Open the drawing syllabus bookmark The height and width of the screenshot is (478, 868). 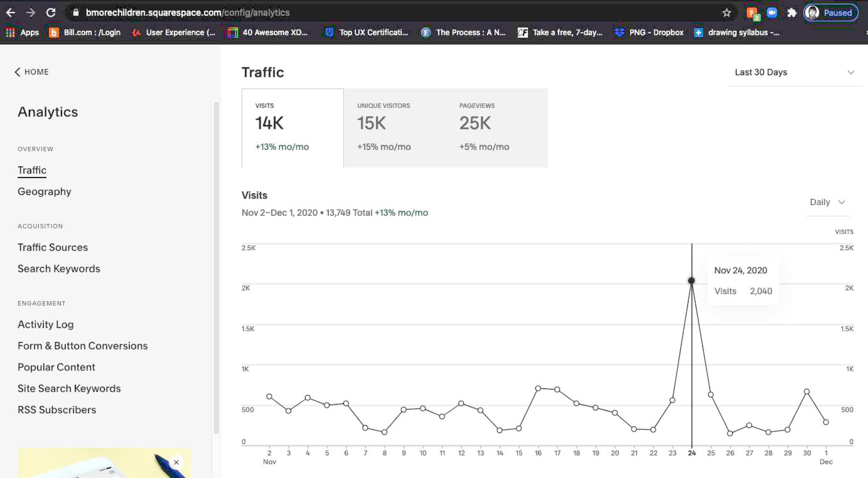coord(737,33)
